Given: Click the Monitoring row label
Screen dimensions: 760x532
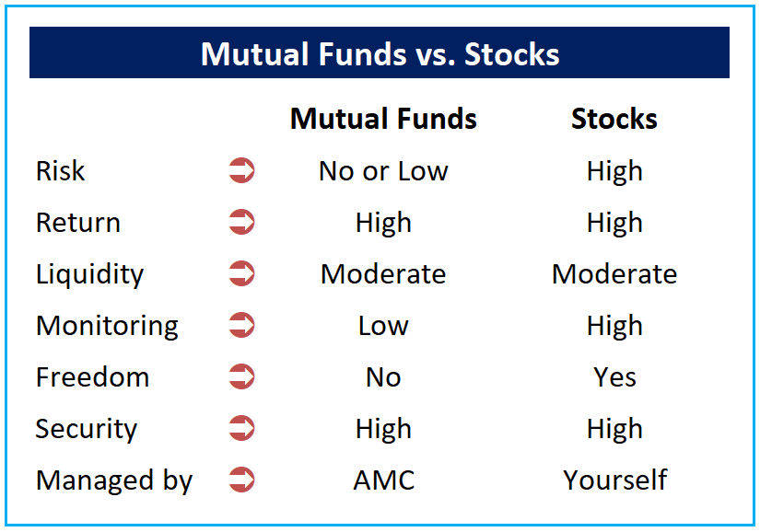Looking at the screenshot, I should (107, 326).
